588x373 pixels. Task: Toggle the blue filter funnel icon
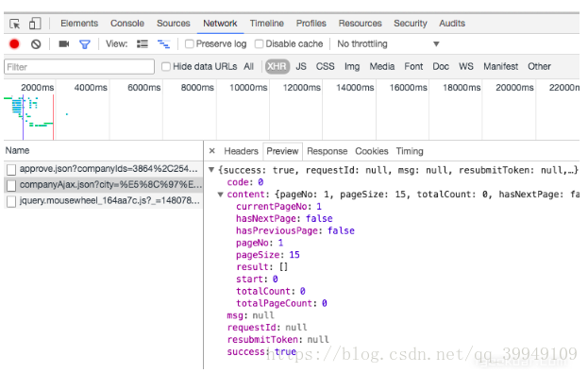click(x=85, y=44)
